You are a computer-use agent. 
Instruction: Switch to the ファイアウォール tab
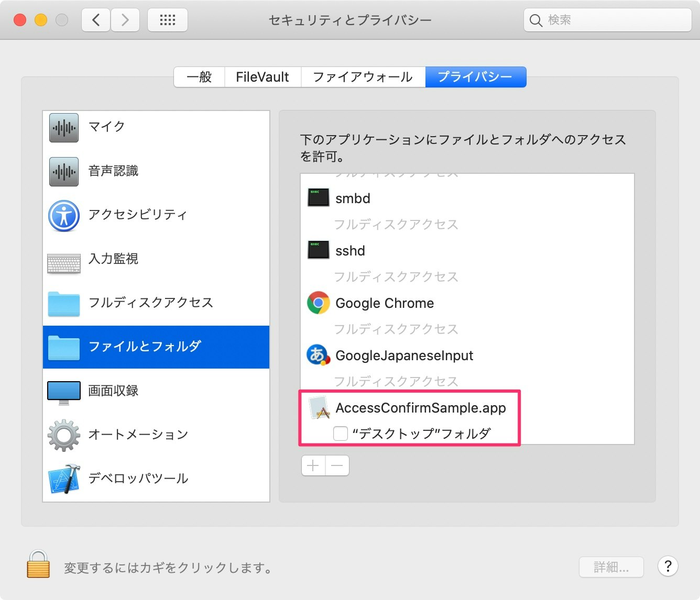[x=363, y=77]
